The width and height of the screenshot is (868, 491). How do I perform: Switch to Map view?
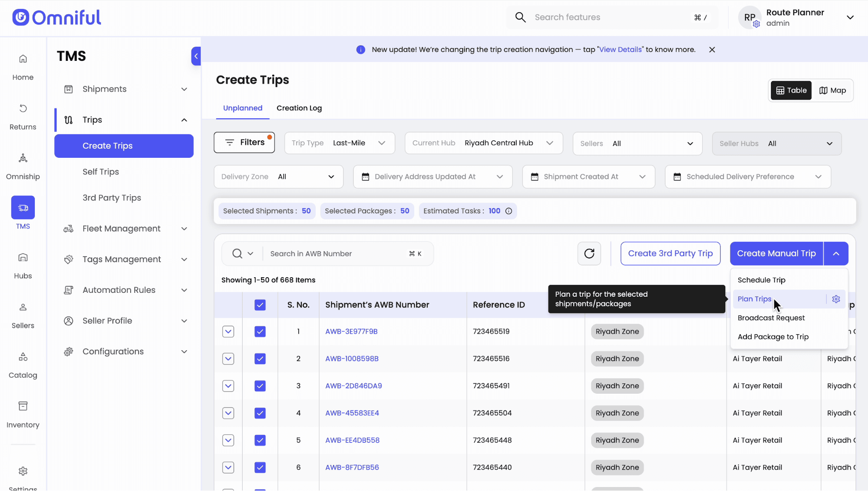point(832,90)
